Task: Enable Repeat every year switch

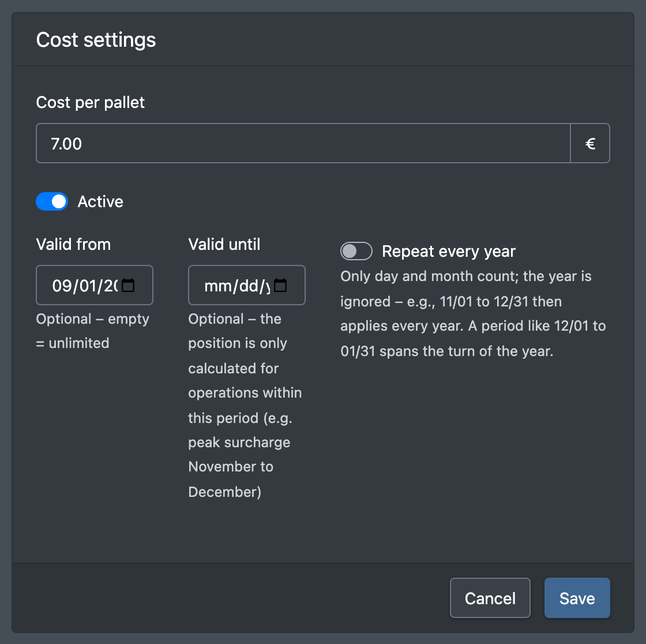Action: [356, 251]
